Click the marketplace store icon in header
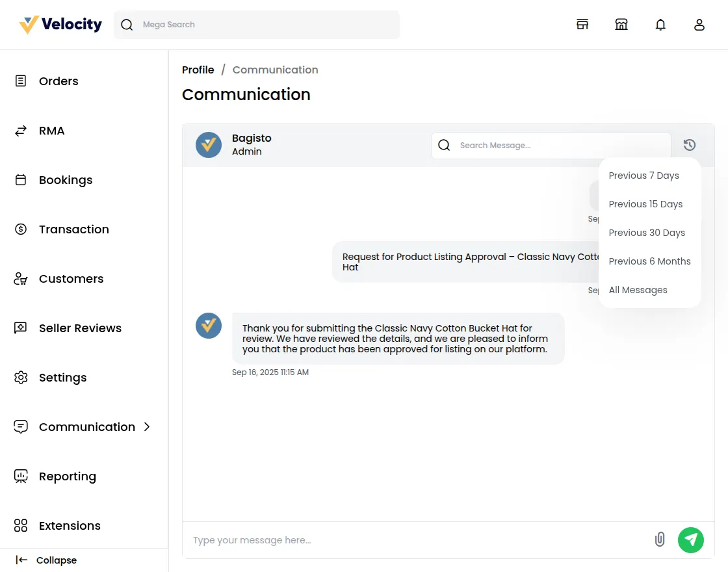 621,25
